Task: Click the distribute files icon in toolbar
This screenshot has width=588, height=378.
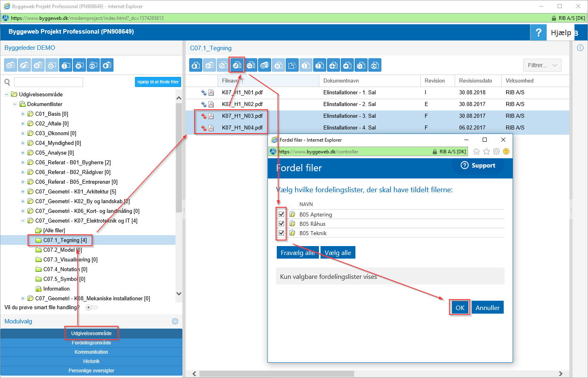Action: pos(237,65)
